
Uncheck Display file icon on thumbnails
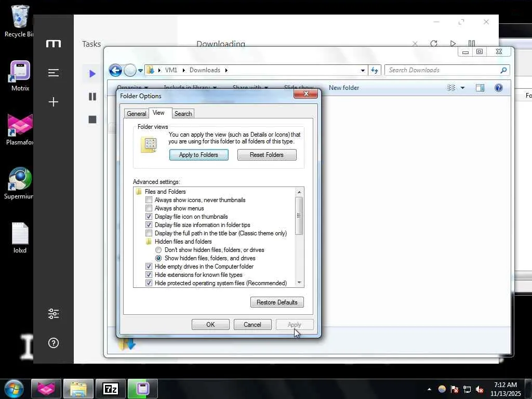pos(149,217)
